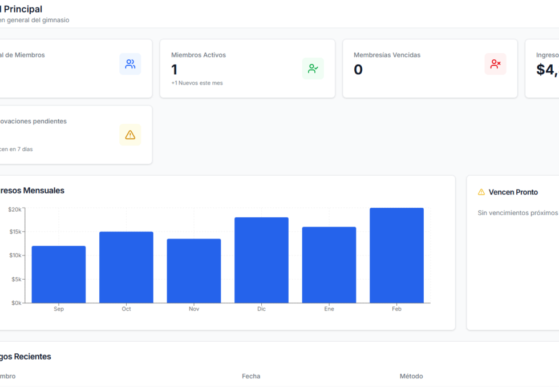Click the yellow warning icon in renewals card
This screenshot has height=392, width=559.
(x=130, y=135)
